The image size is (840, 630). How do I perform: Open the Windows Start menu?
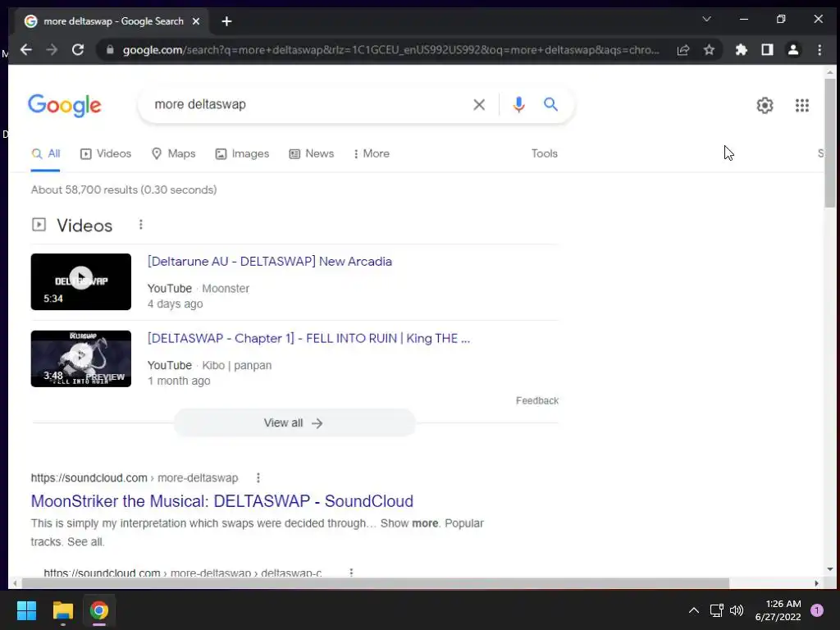(x=26, y=610)
